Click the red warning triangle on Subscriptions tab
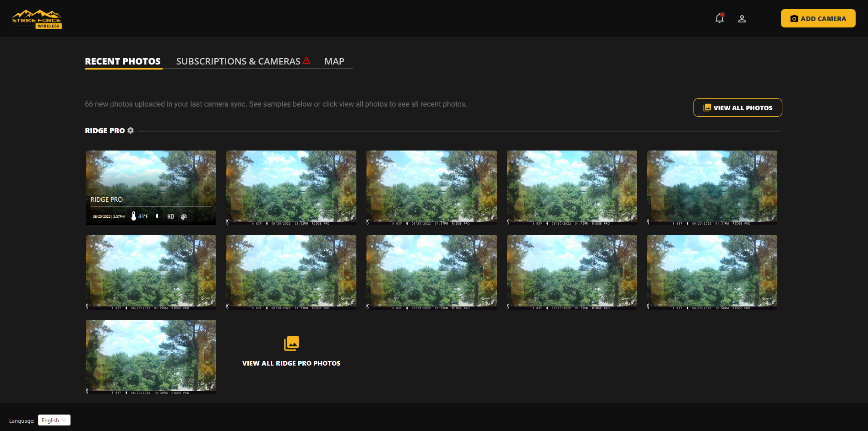This screenshot has width=868, height=431. pos(306,60)
